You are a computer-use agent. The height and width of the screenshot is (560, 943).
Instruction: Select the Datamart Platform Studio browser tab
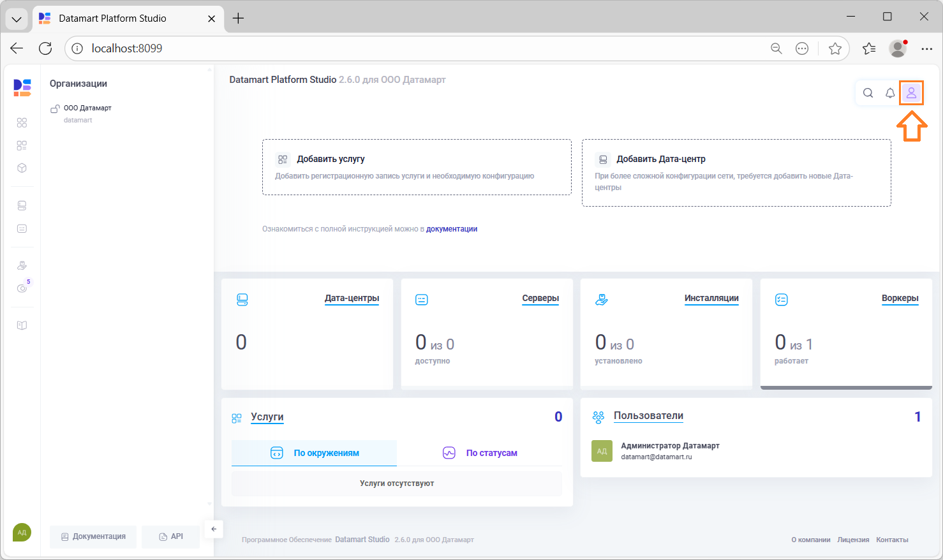128,18
